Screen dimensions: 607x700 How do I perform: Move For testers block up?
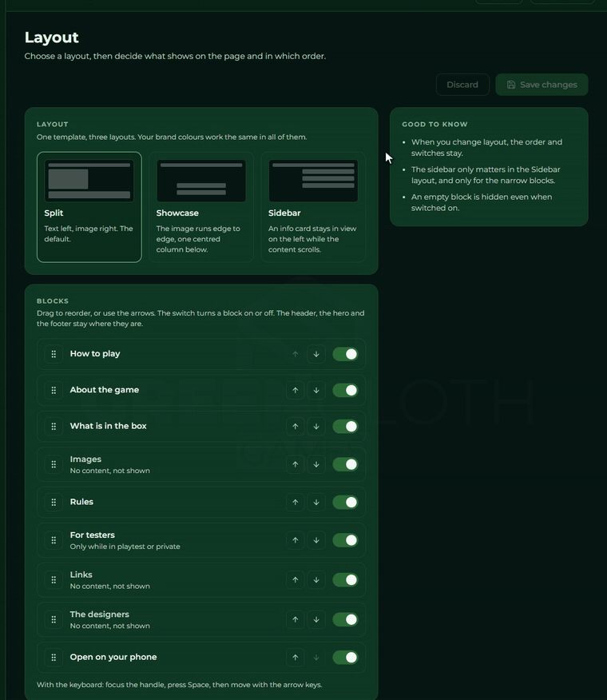(x=295, y=540)
